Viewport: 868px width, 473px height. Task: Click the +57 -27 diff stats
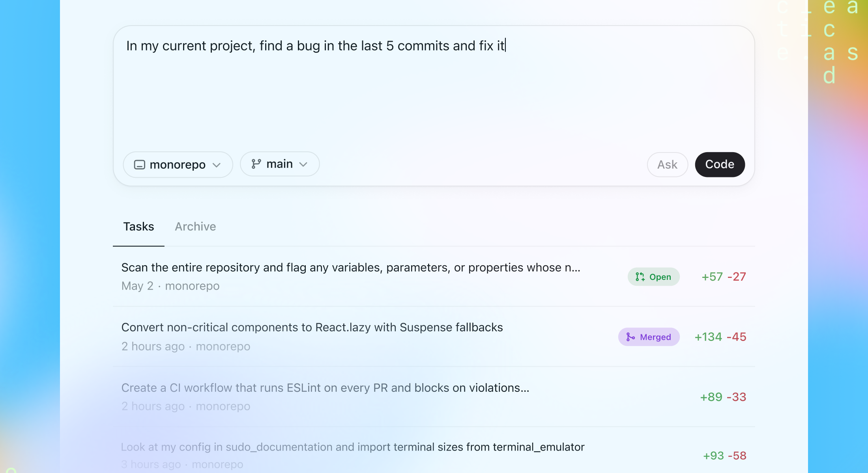tap(724, 277)
